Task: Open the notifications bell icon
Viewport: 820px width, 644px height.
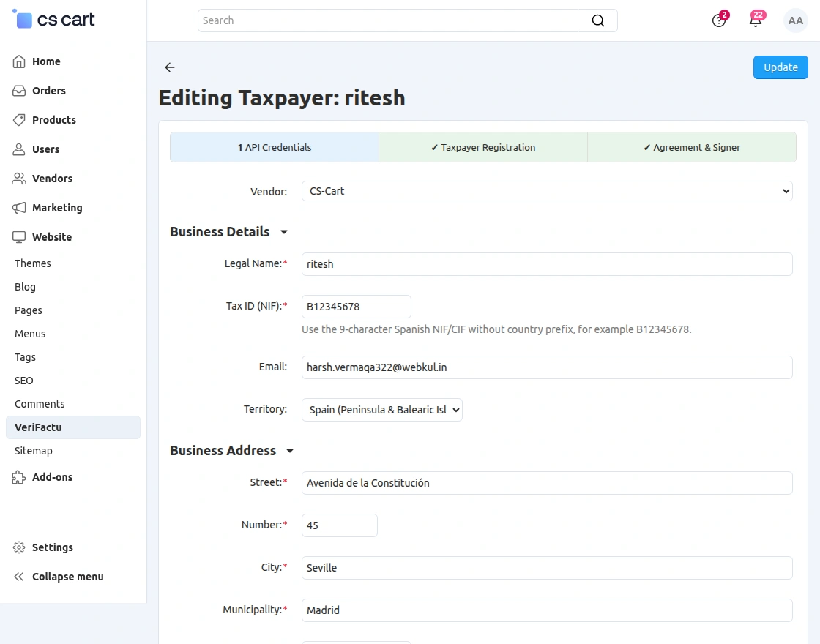Action: click(756, 20)
